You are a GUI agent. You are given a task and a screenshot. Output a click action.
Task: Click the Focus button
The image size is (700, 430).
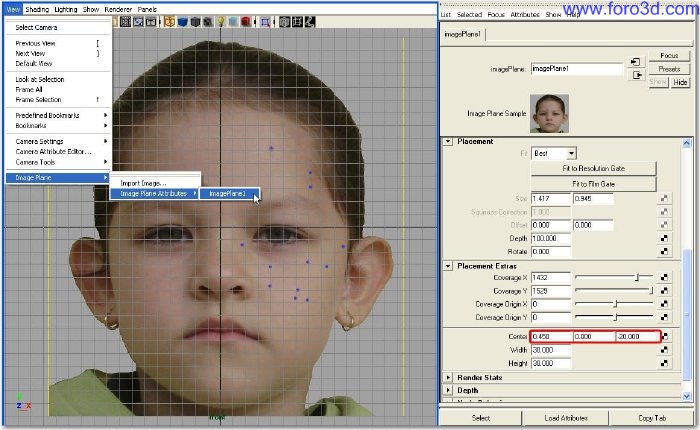(669, 56)
